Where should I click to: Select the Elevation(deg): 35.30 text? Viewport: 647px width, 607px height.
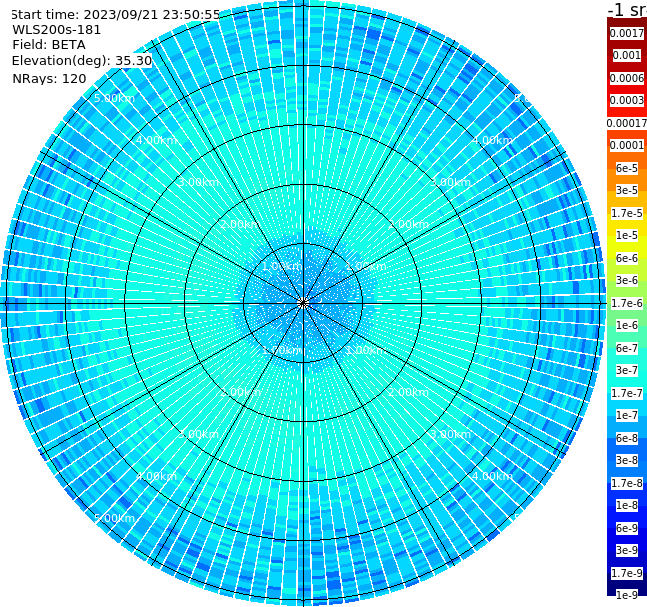pos(82,61)
